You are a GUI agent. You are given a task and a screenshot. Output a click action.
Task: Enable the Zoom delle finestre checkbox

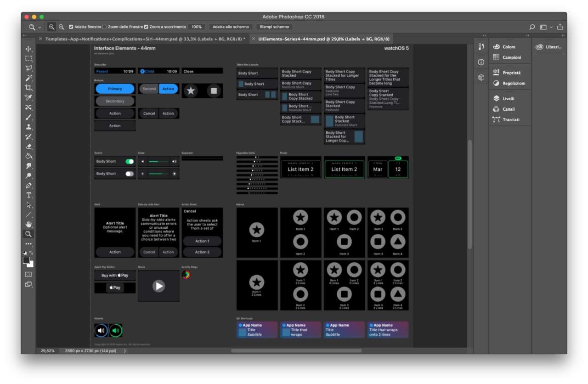pyautogui.click(x=104, y=27)
